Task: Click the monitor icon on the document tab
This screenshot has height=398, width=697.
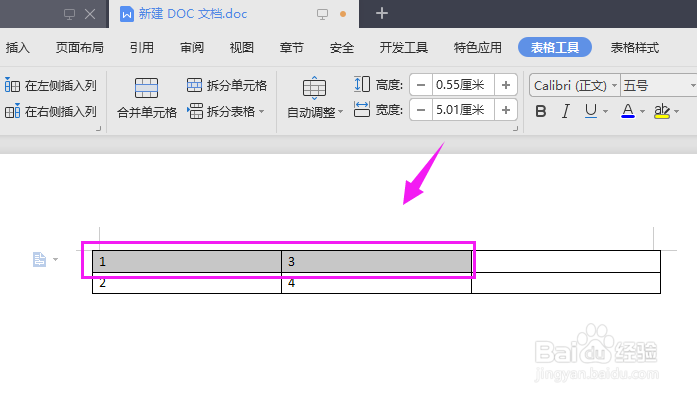Action: (322, 14)
